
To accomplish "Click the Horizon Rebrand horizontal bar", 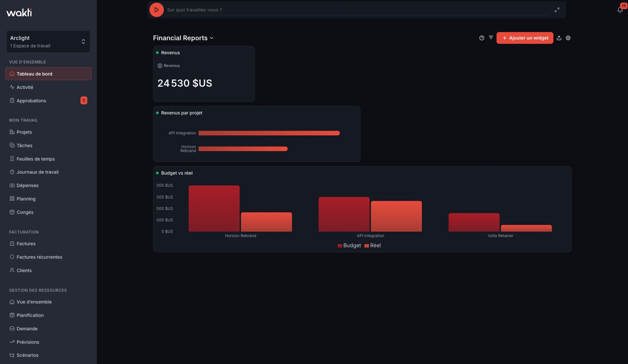I will tap(243, 149).
